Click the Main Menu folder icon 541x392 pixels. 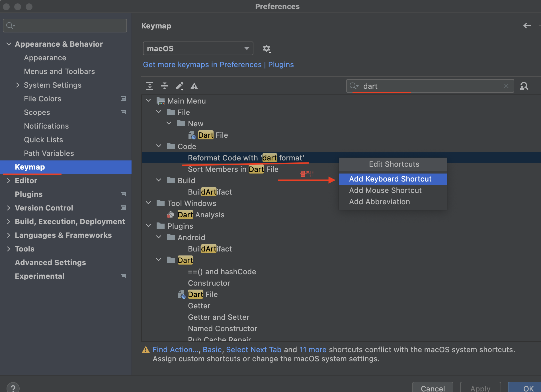click(161, 101)
